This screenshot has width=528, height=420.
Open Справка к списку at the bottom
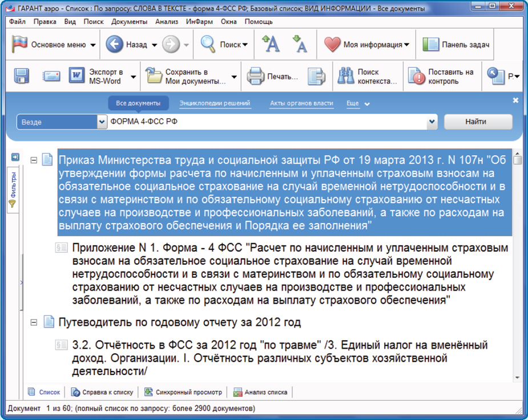(x=102, y=392)
